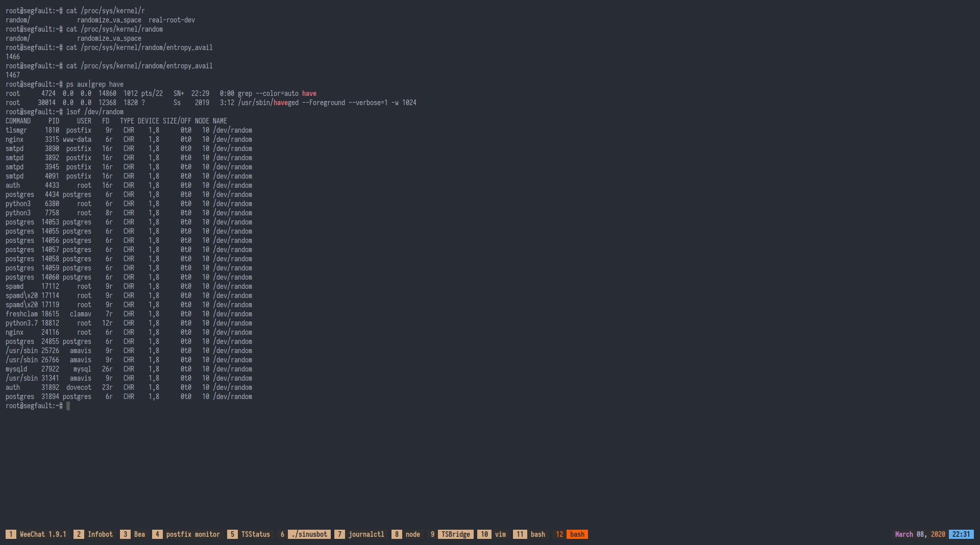Screen dimensions: 980x545
Task: Click the mysqld row in lsof output
Action: coord(16,369)
